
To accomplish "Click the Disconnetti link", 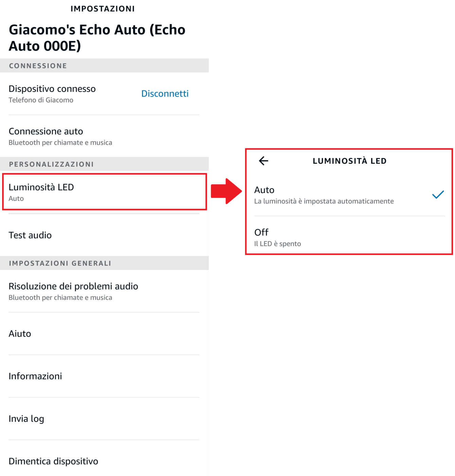I will 165,93.
